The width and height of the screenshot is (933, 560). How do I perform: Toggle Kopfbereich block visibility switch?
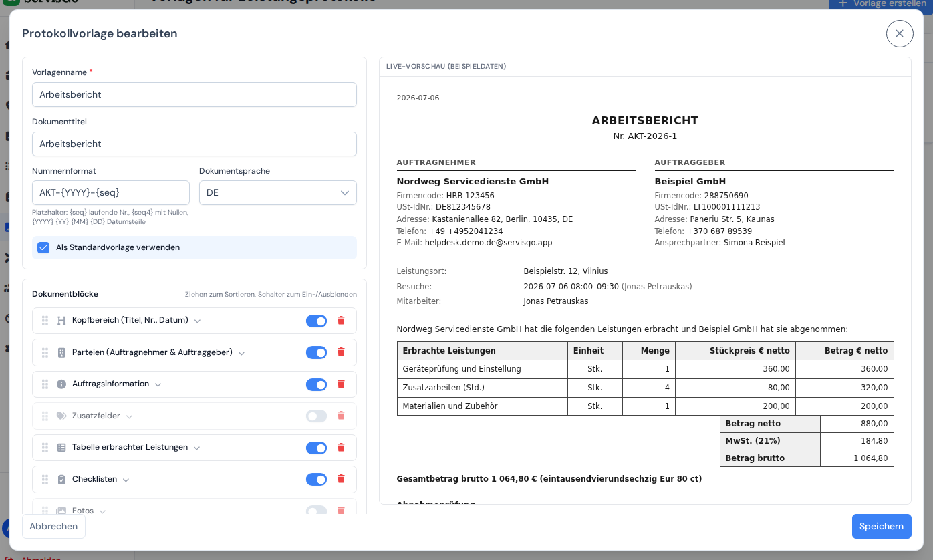[x=317, y=321]
